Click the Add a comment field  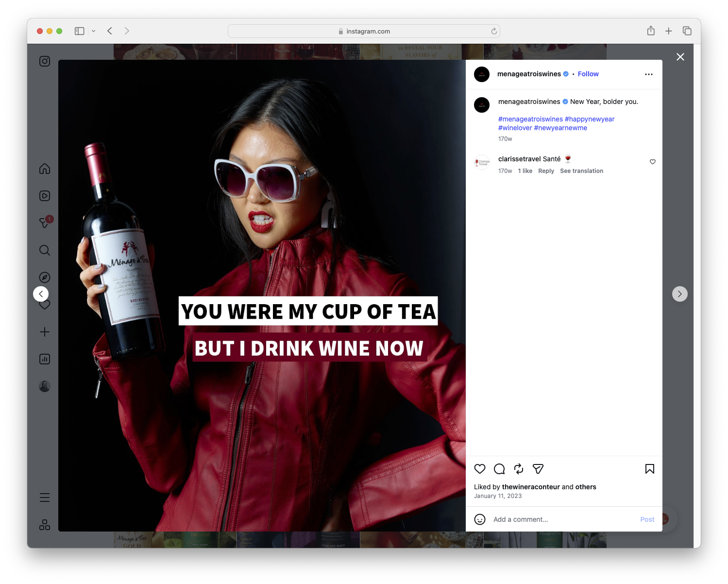(534, 519)
